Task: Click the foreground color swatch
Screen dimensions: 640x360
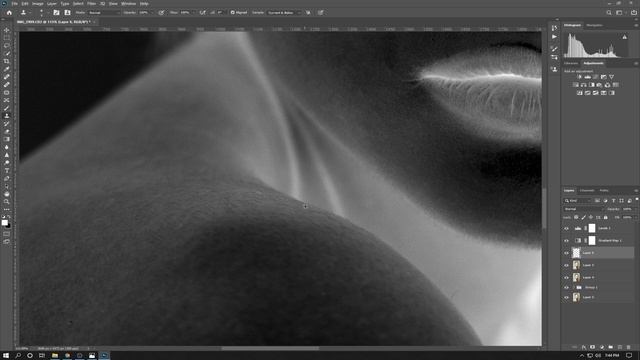Action: click(4, 222)
